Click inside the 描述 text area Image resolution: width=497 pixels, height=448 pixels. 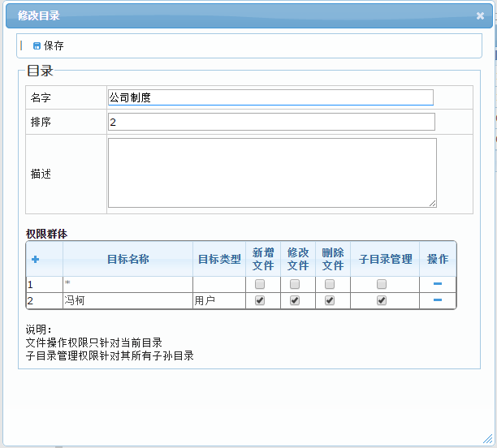click(x=271, y=172)
